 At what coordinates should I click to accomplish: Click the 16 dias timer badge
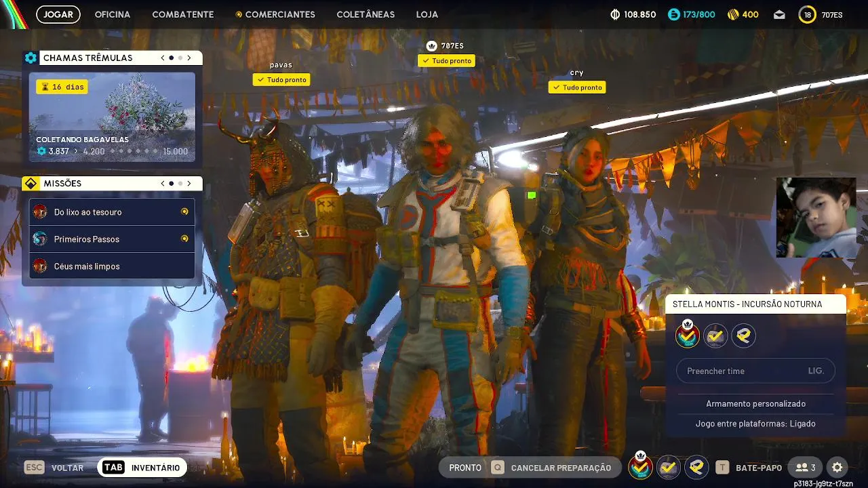coord(62,87)
